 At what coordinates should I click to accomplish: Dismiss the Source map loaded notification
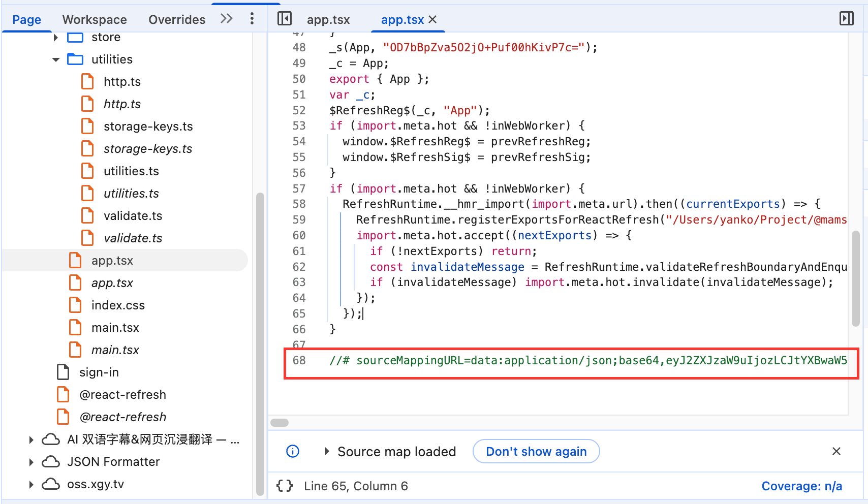[836, 451]
